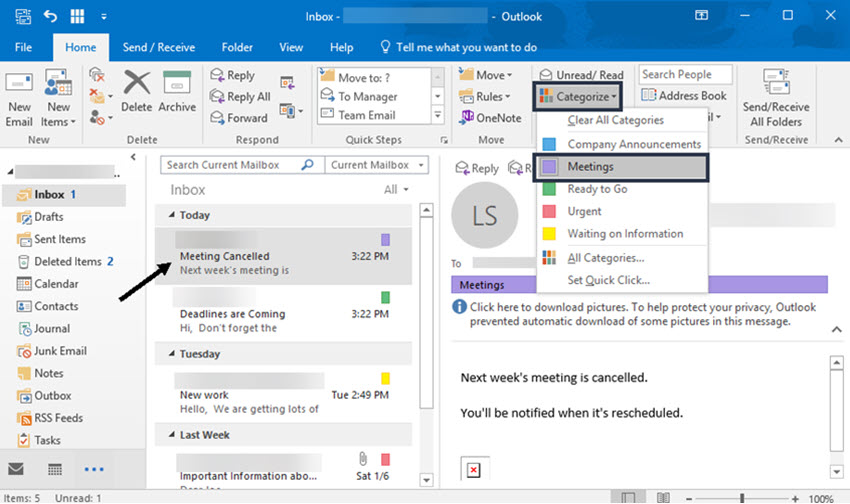The width and height of the screenshot is (850, 504).
Task: Open the Current Mailbox scope dropdown
Action: tap(377, 165)
